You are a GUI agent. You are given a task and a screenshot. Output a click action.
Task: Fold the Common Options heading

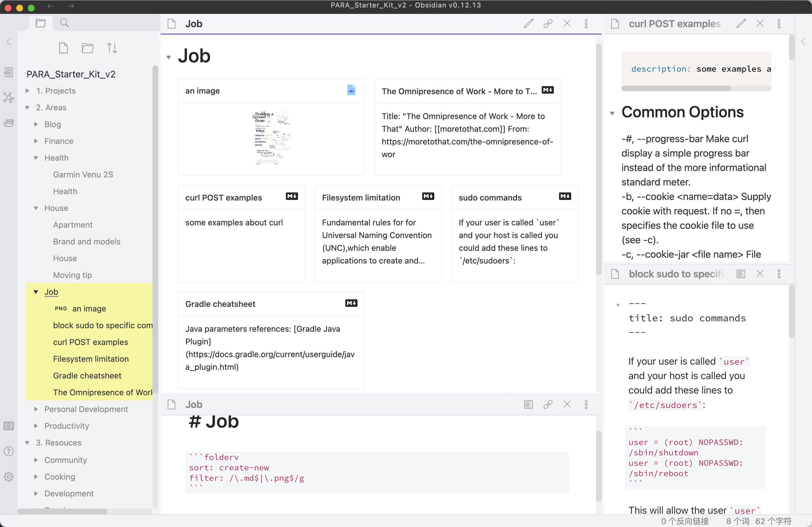pyautogui.click(x=612, y=113)
